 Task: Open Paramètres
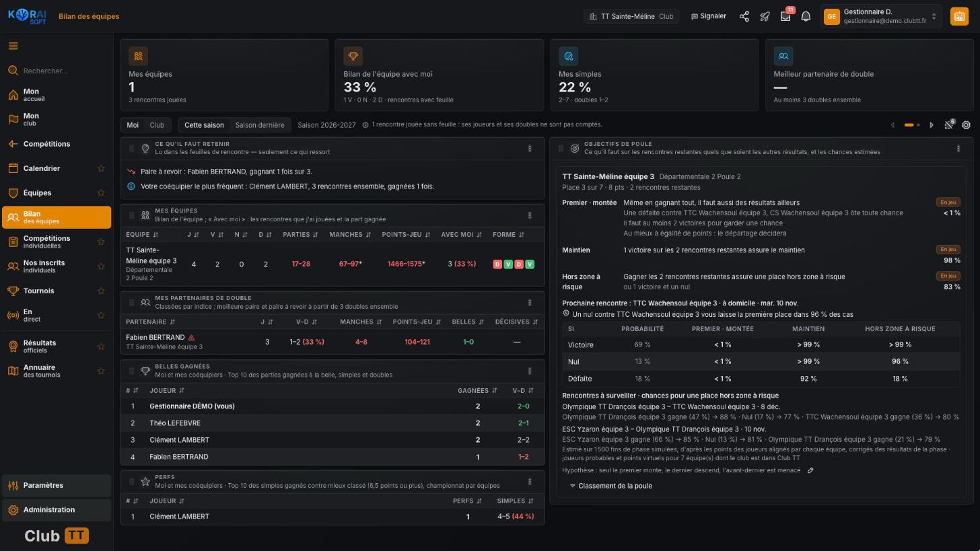pyautogui.click(x=57, y=485)
